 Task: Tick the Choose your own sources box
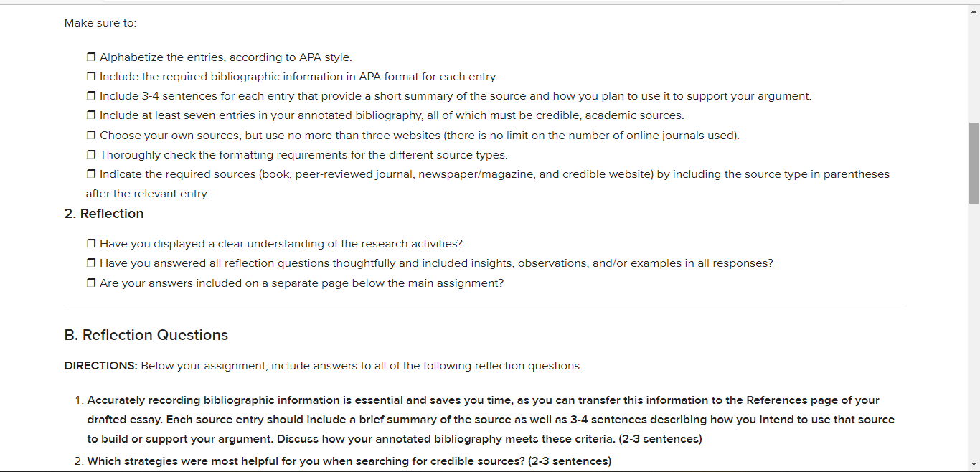point(91,136)
